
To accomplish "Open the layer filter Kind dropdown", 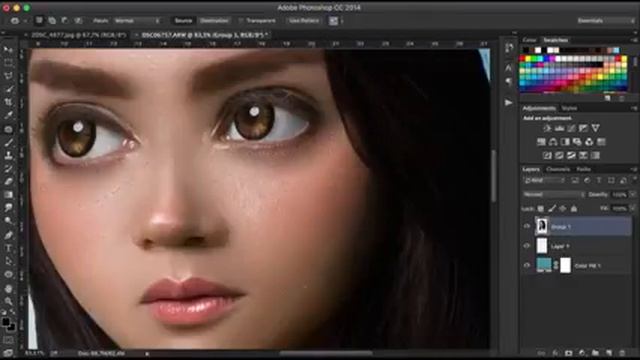I will [x=544, y=180].
